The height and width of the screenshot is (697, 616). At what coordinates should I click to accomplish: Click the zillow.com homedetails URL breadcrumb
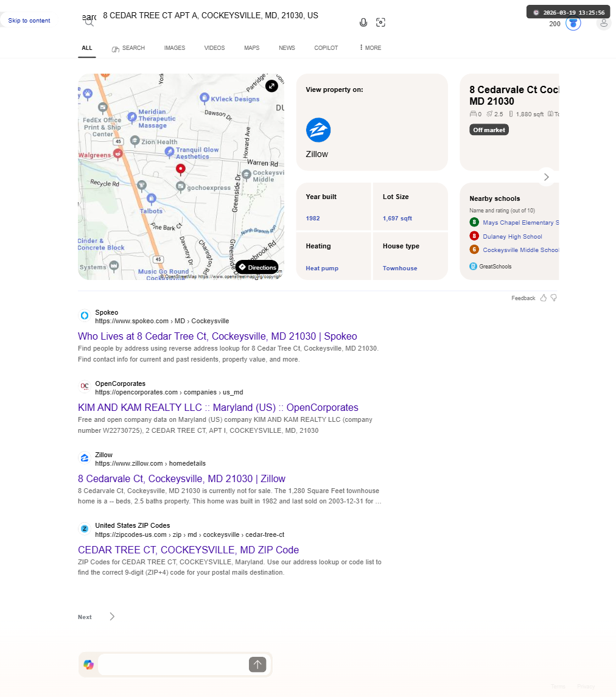coord(151,463)
